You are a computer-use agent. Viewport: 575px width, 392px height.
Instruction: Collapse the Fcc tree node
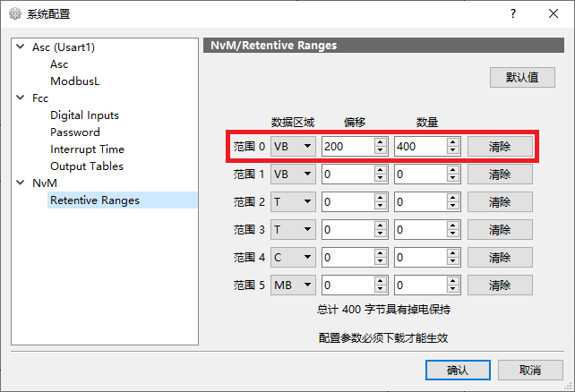click(21, 98)
